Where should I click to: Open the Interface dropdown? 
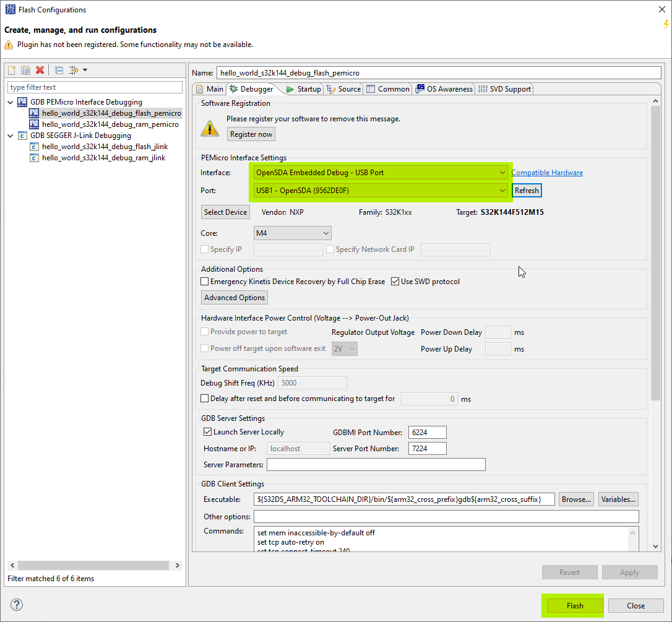coord(502,173)
